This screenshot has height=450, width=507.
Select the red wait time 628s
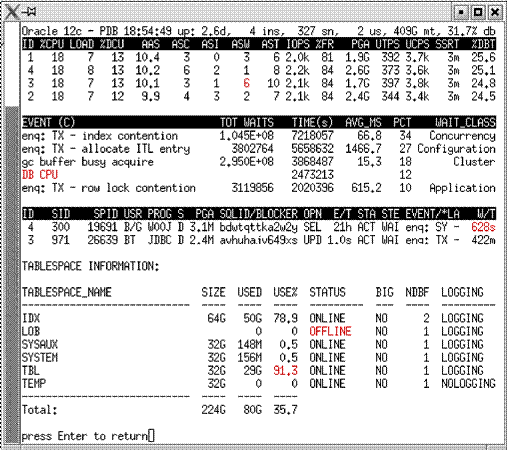(483, 227)
